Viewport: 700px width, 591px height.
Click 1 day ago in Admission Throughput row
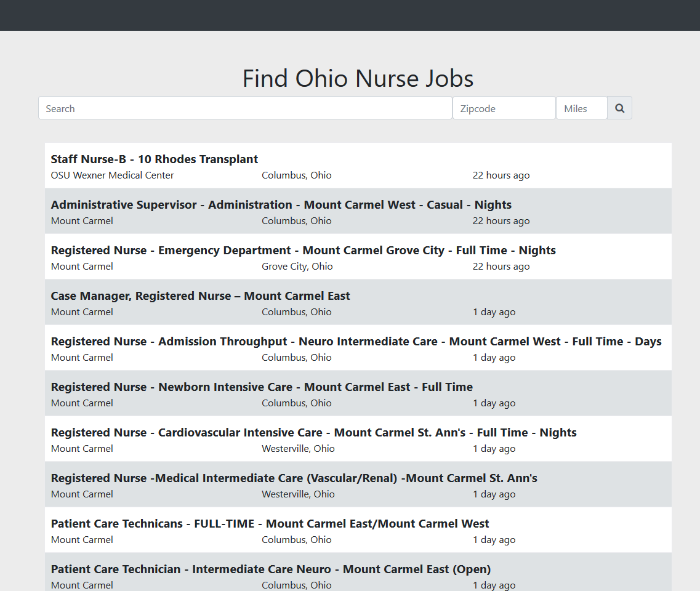click(x=494, y=358)
